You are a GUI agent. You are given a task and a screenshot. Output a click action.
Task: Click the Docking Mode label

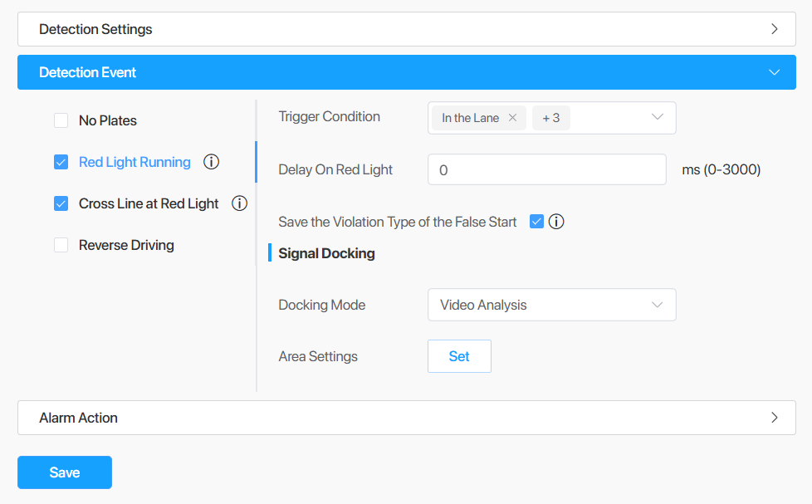click(322, 305)
